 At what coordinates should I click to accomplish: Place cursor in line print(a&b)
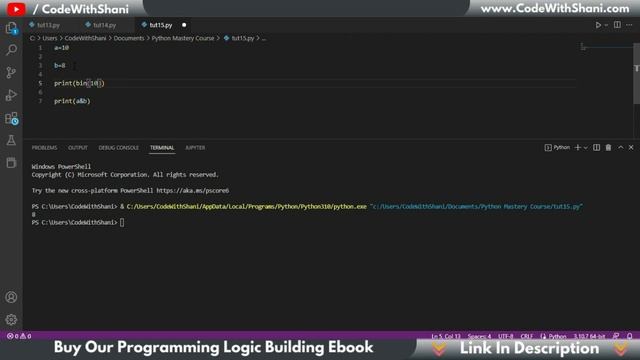click(72, 101)
